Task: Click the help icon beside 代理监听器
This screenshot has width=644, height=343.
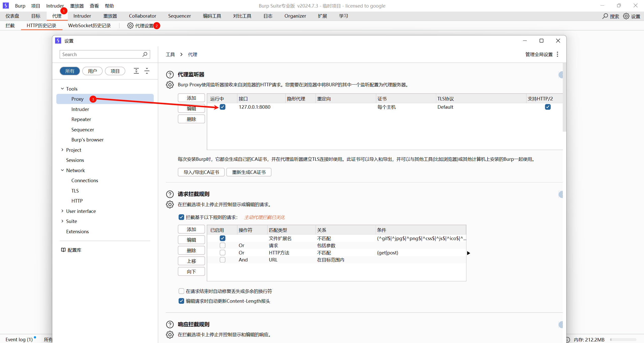Action: [170, 74]
